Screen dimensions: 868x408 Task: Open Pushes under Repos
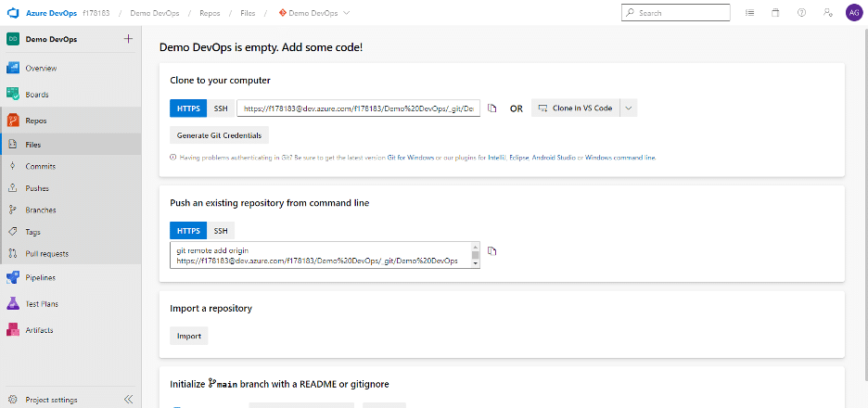pyautogui.click(x=37, y=188)
